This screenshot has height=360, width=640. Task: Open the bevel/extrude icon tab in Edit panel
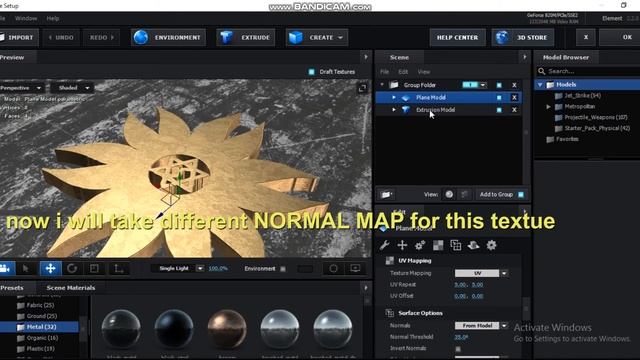tap(473, 245)
